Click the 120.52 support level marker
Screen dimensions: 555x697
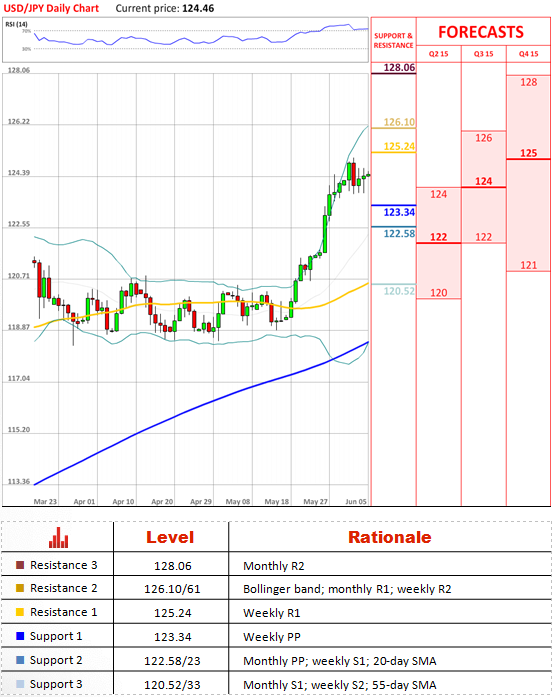click(x=399, y=291)
